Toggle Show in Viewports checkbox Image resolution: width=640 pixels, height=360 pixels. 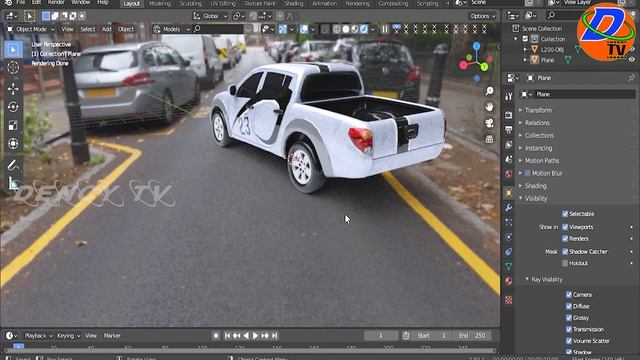[x=565, y=227]
